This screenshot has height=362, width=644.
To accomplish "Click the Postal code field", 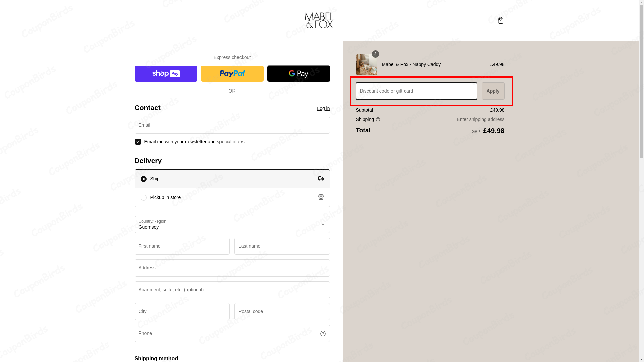I will (282, 312).
